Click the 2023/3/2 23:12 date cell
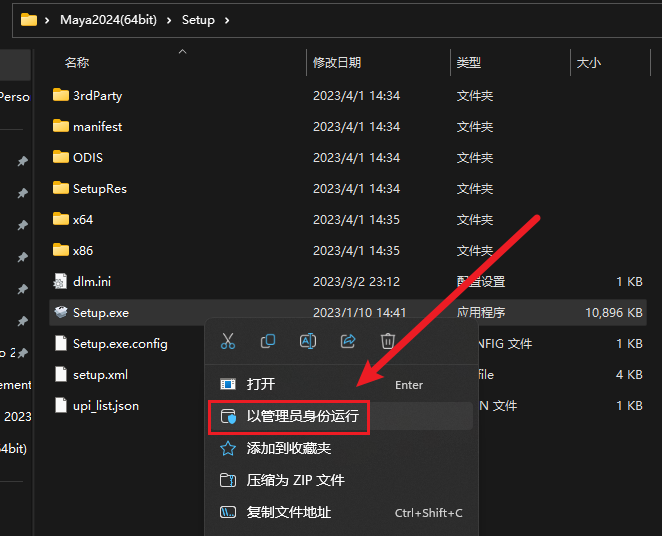The height and width of the screenshot is (536, 662). tap(356, 282)
